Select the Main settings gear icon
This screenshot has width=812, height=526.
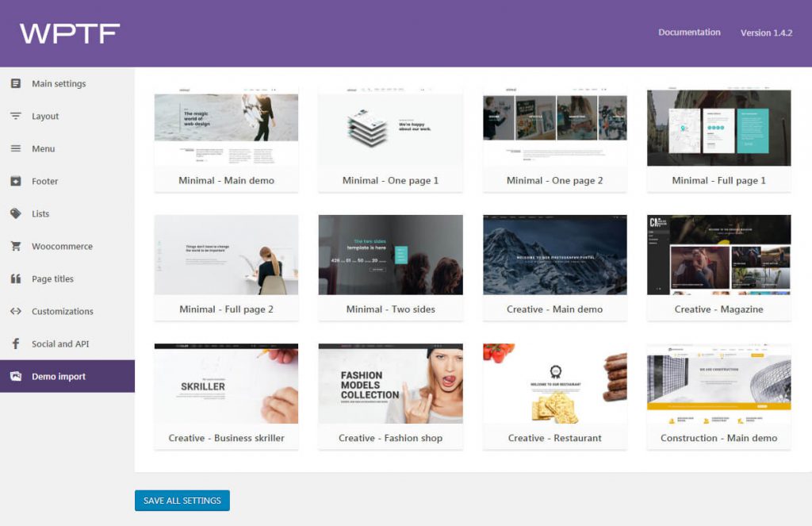[14, 83]
